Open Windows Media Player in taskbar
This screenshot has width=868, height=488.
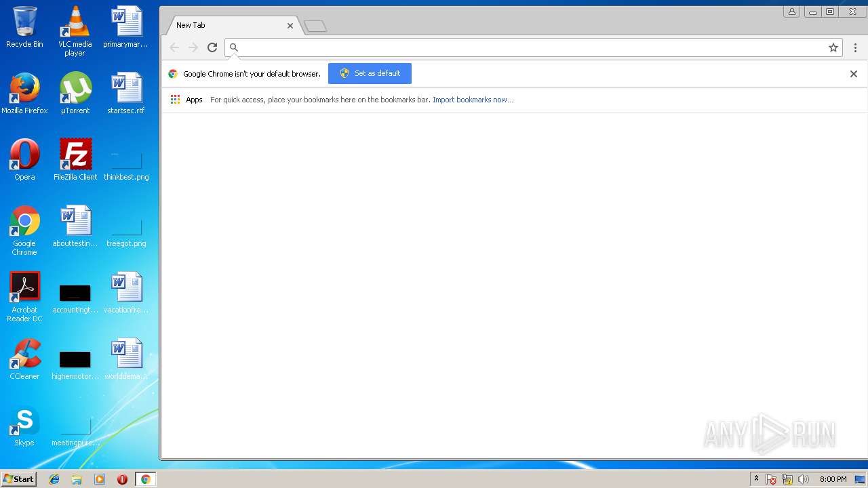tap(100, 479)
